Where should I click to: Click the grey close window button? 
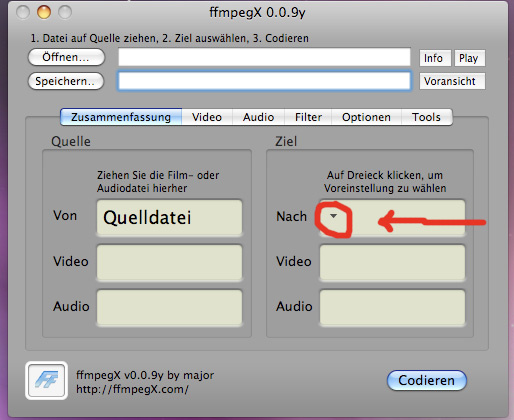(23, 12)
